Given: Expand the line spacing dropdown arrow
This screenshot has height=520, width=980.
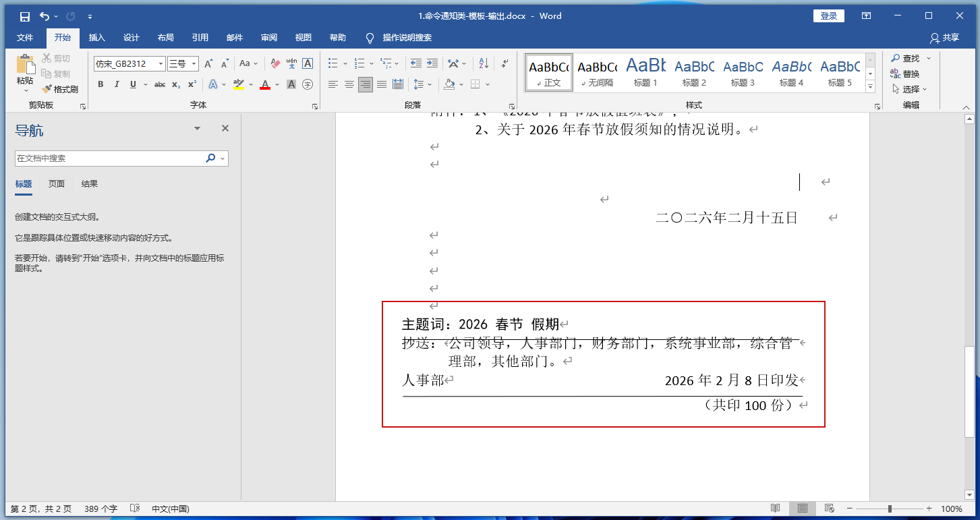Looking at the screenshot, I should (430, 84).
